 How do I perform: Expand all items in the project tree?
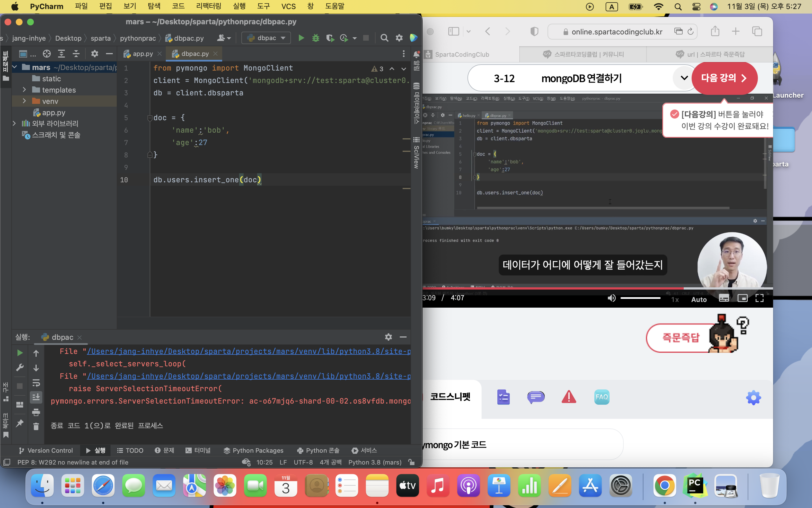(x=61, y=54)
